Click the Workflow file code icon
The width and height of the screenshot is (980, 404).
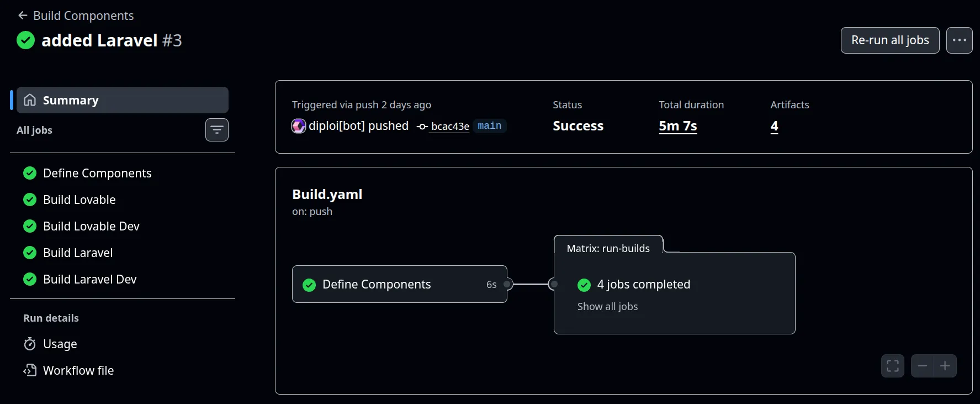(x=30, y=370)
